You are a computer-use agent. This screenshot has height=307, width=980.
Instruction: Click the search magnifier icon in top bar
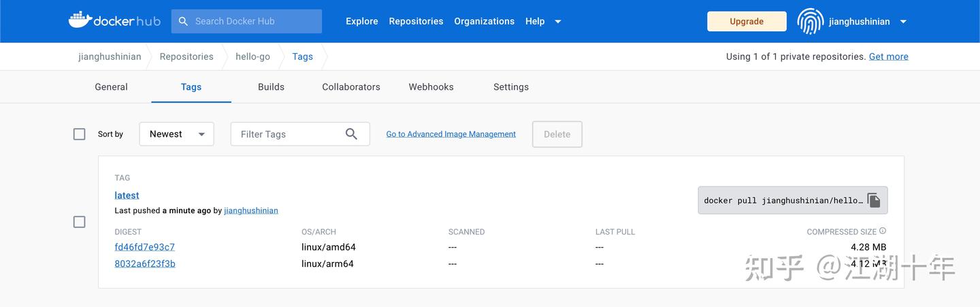tap(183, 21)
